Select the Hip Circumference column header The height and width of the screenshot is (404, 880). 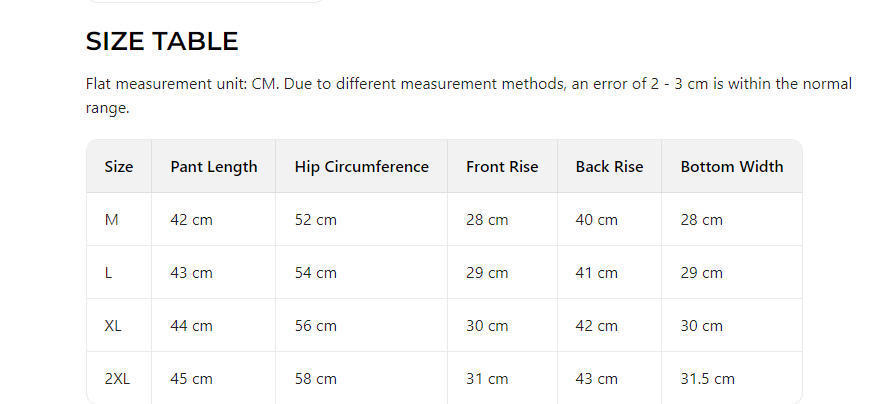click(362, 167)
